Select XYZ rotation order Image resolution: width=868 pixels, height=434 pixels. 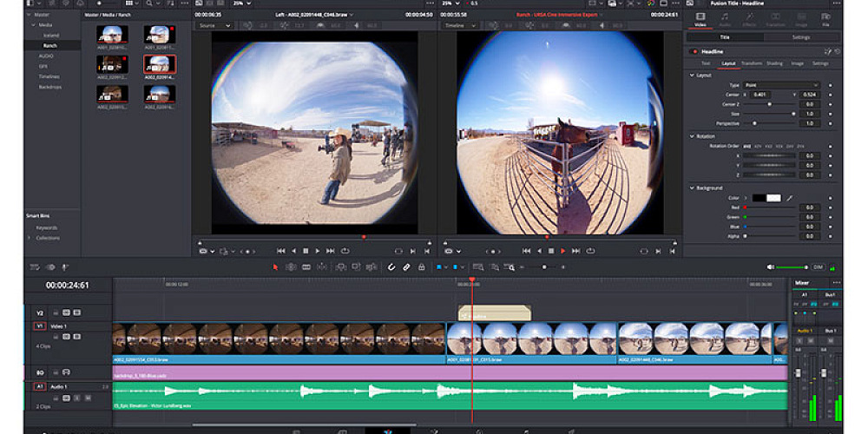746,146
